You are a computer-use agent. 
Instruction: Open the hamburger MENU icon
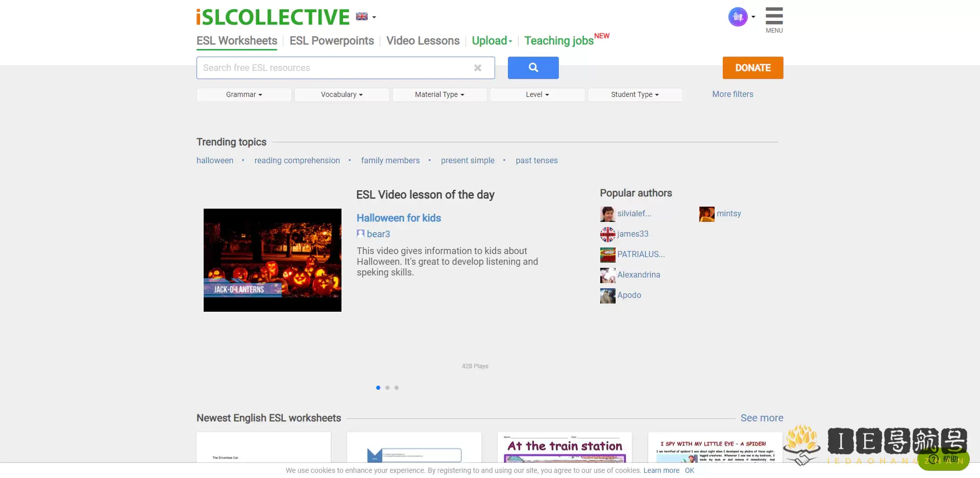click(774, 16)
